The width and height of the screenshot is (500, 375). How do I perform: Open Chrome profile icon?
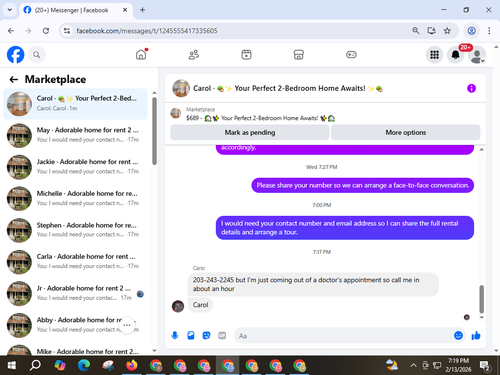[x=471, y=31]
